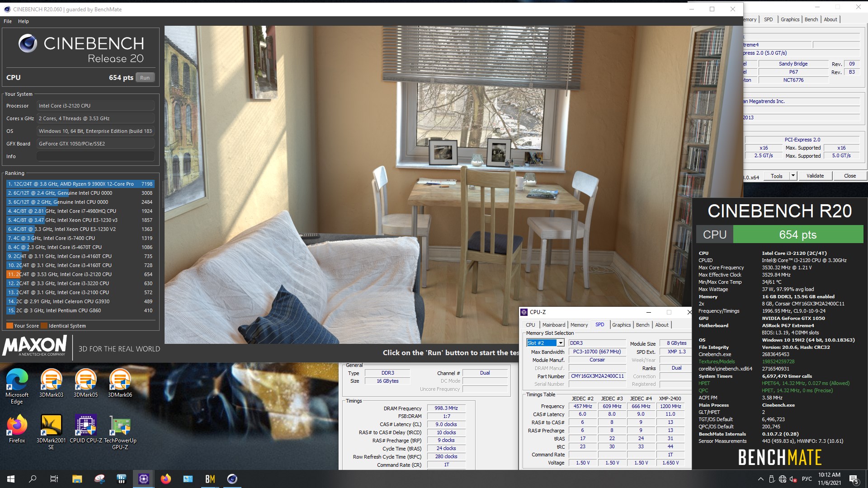Select Bench tab in front CPU-Z window
The width and height of the screenshot is (868, 488).
tap(642, 325)
